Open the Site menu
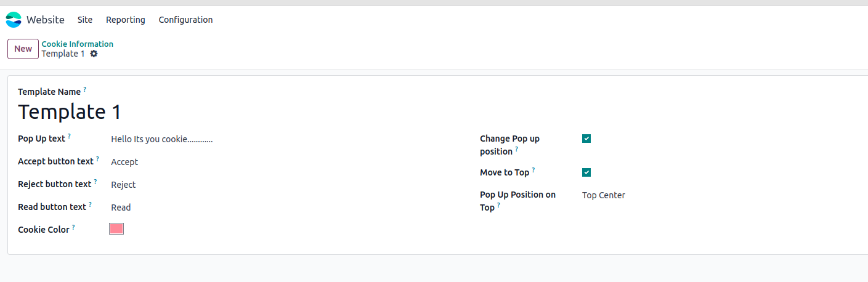This screenshot has width=868, height=282. 85,20
